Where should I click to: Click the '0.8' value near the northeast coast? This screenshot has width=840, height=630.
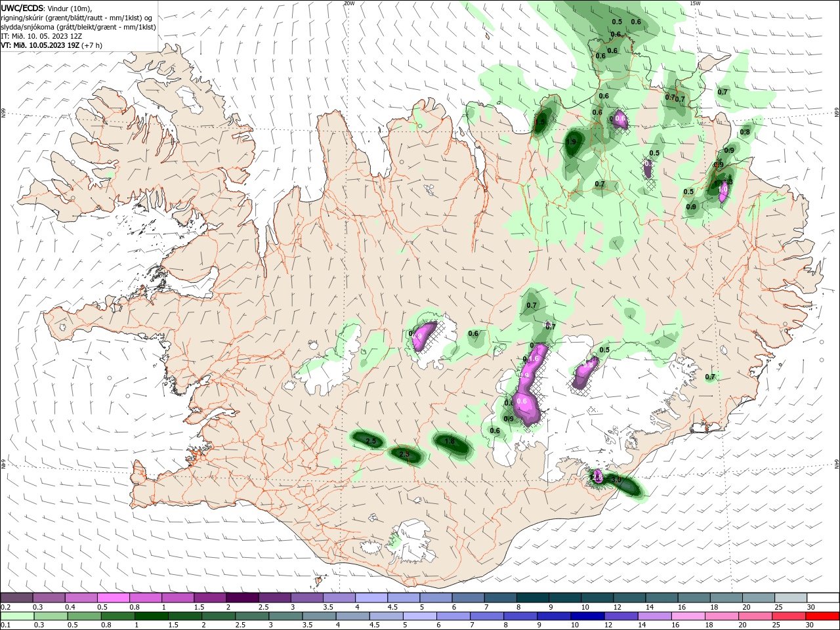(745, 132)
